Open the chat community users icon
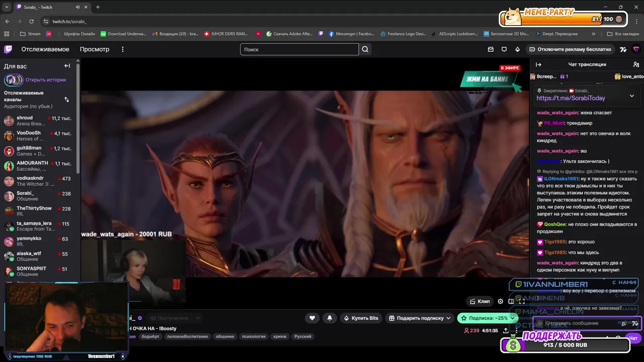 tap(636, 64)
